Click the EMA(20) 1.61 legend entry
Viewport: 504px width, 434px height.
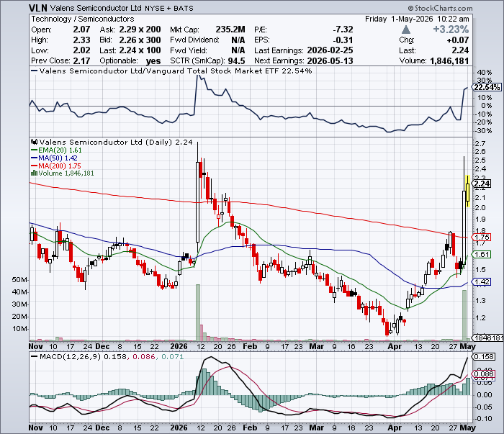57,150
